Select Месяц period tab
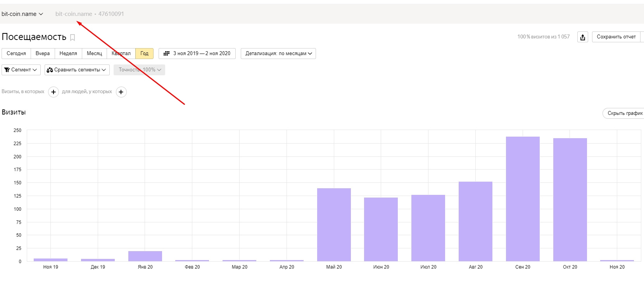644x288 pixels. pyautogui.click(x=94, y=54)
